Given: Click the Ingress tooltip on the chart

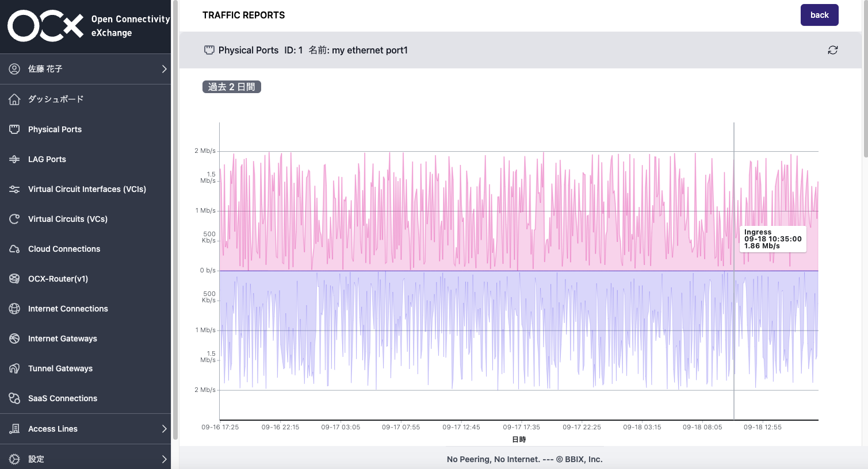Looking at the screenshot, I should pos(773,239).
